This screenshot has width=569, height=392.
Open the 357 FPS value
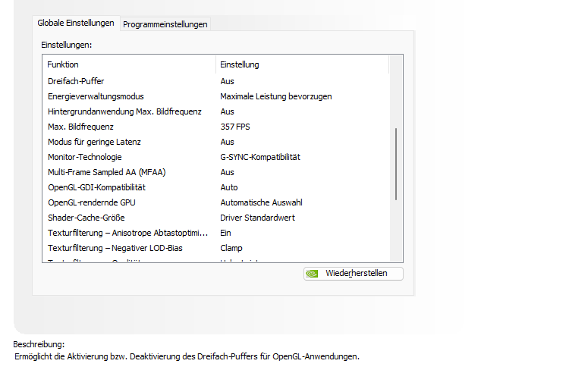pyautogui.click(x=235, y=127)
